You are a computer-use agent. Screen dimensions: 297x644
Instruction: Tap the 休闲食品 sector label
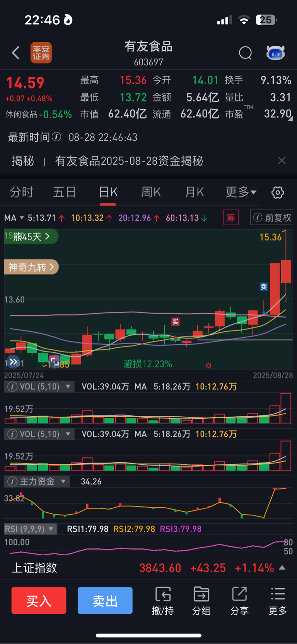21,115
